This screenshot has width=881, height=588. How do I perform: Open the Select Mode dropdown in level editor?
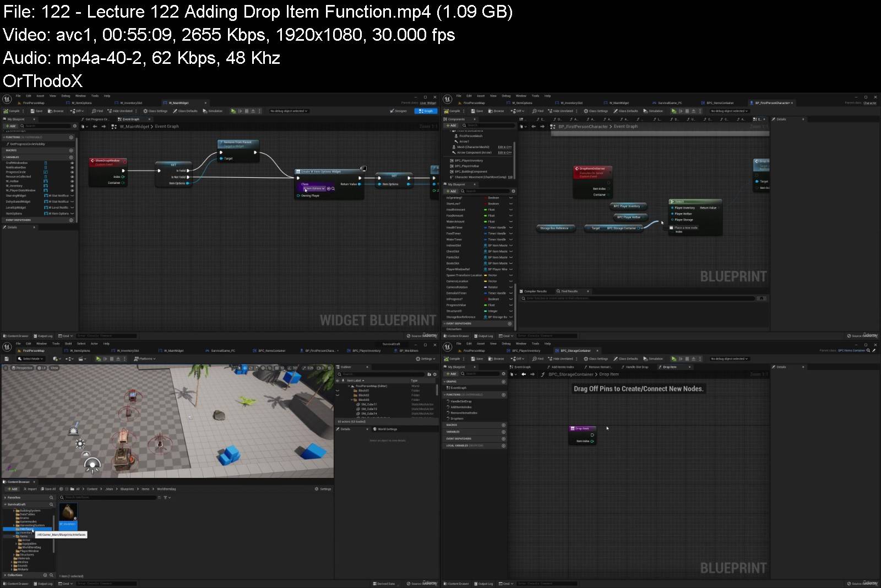click(31, 358)
